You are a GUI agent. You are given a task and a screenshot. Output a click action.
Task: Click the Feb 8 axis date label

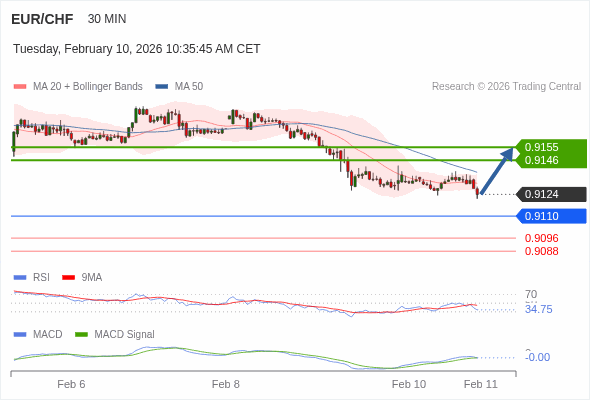226,384
